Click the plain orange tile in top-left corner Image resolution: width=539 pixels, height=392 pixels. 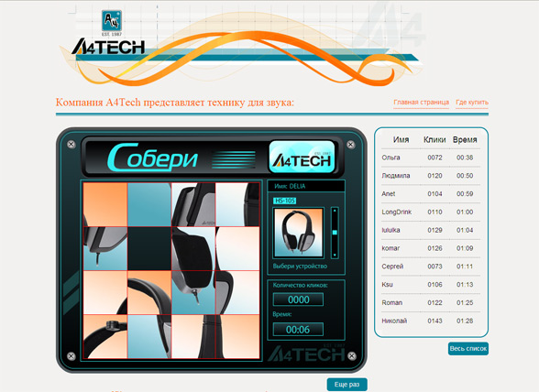click(105, 204)
